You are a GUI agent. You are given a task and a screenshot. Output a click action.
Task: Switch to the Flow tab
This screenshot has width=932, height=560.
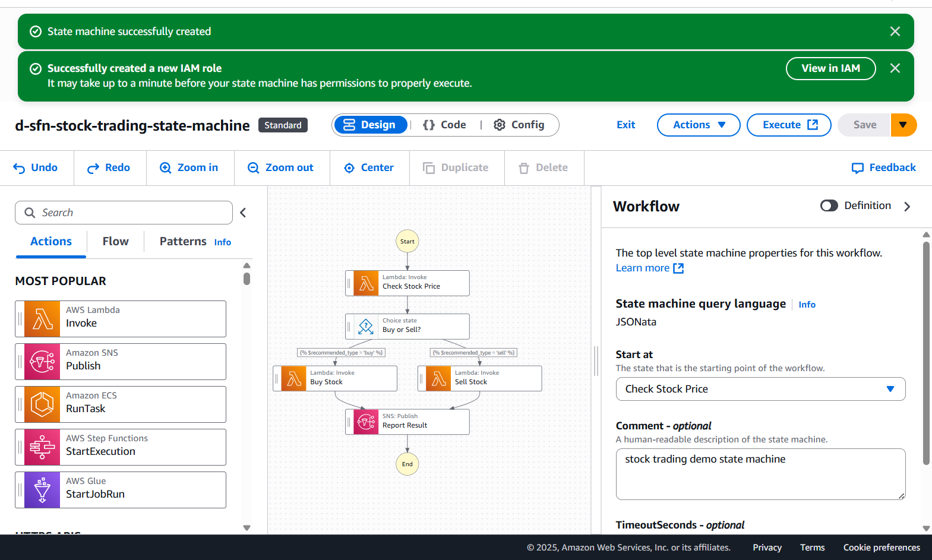pos(115,242)
